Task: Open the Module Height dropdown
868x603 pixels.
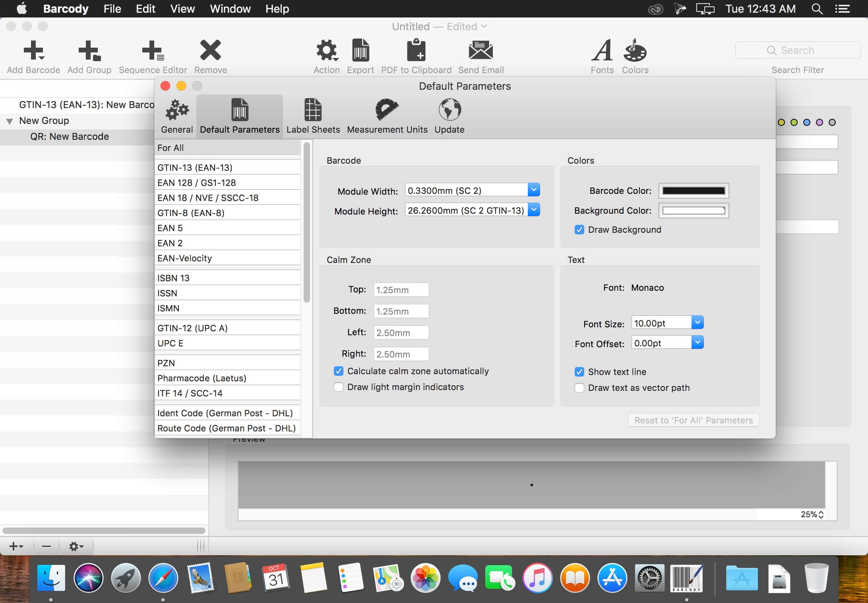Action: tap(534, 210)
